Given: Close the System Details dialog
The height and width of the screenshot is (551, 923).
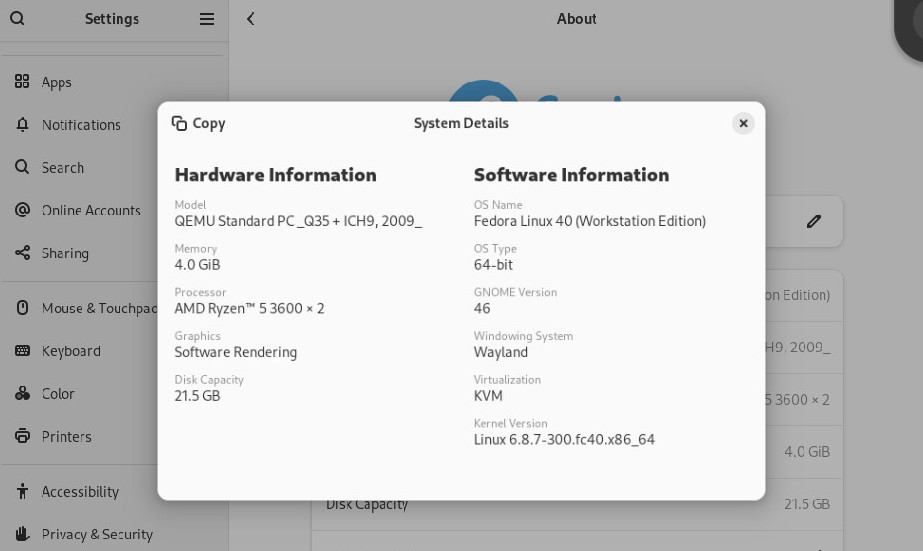Looking at the screenshot, I should (x=743, y=123).
